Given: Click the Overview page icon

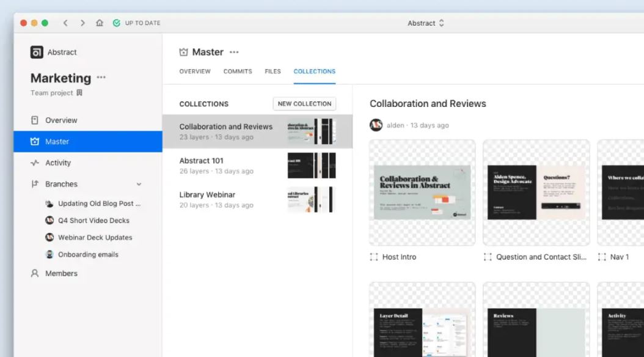Looking at the screenshot, I should (34, 120).
